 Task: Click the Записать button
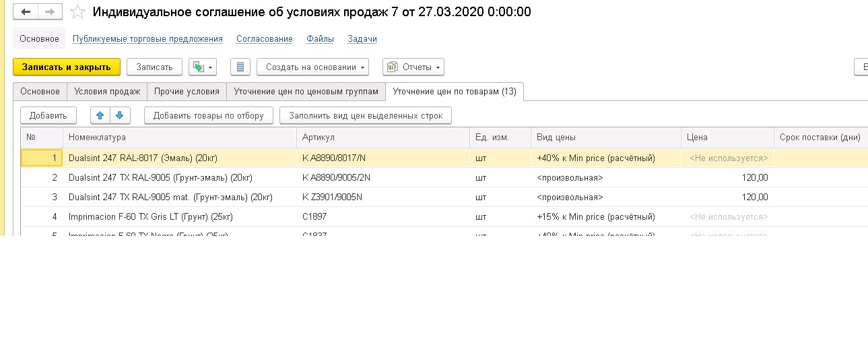154,67
